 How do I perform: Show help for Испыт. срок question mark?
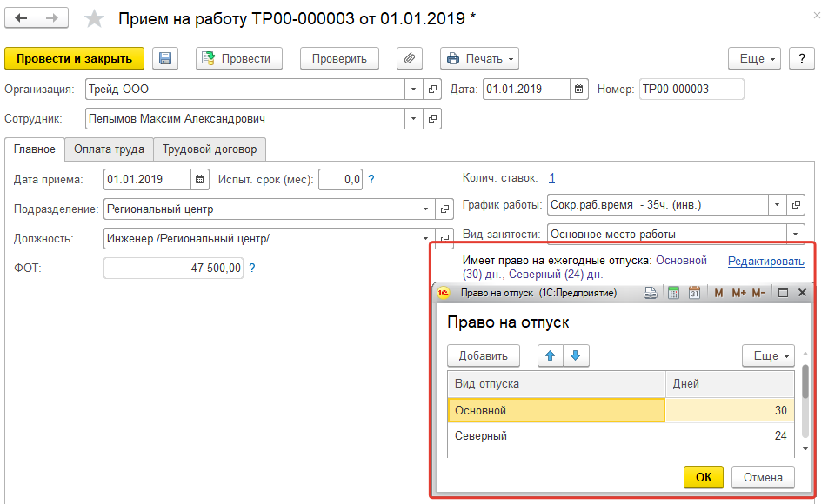371,179
